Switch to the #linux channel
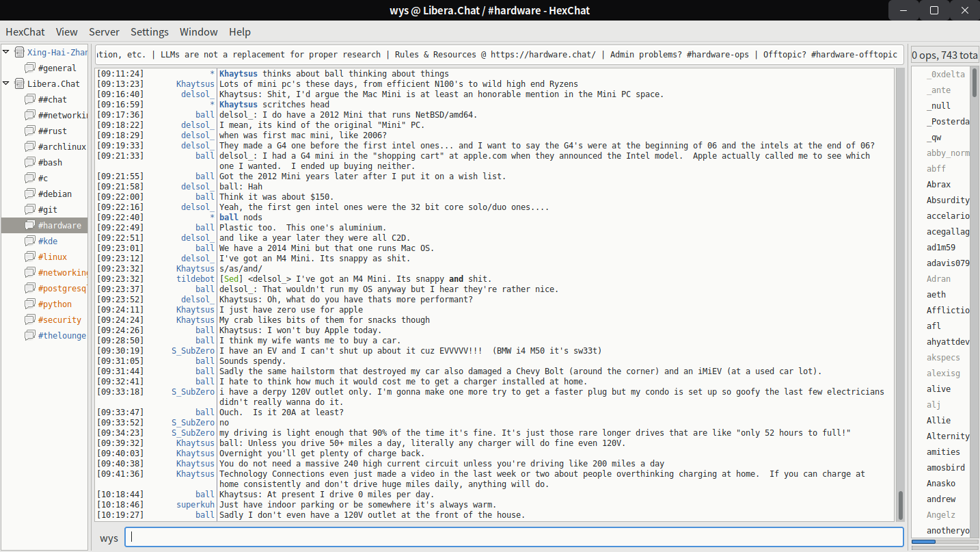Screen dimensions: 980x552 tap(53, 257)
